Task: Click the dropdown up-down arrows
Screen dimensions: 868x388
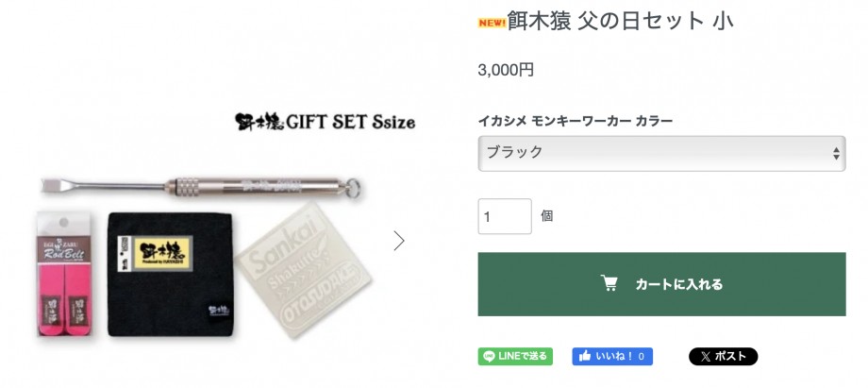Action: tap(836, 154)
